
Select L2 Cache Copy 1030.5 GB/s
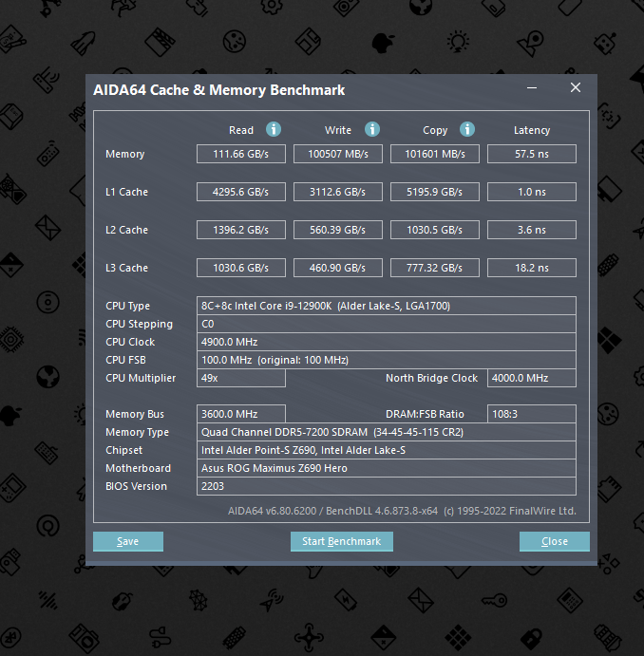tap(435, 230)
